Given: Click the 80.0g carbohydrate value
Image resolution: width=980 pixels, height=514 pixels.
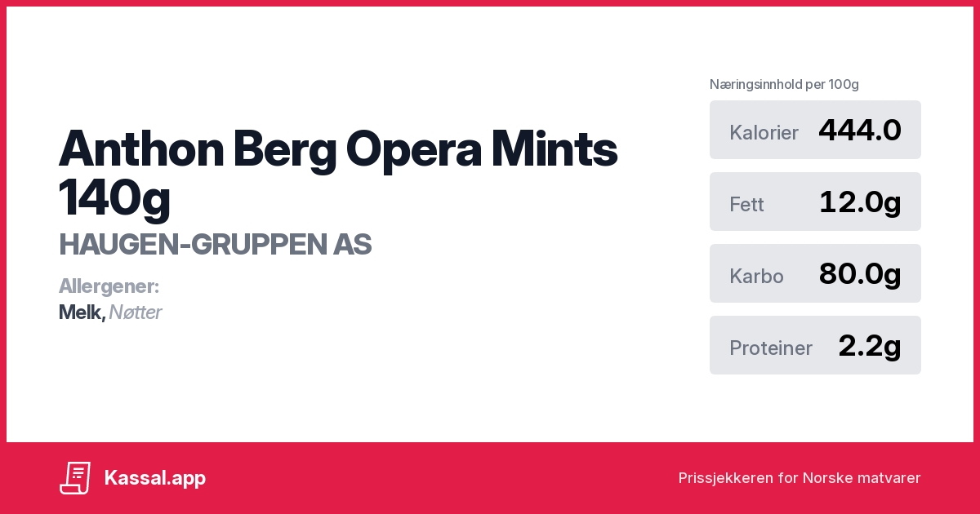Looking at the screenshot, I should (859, 274).
